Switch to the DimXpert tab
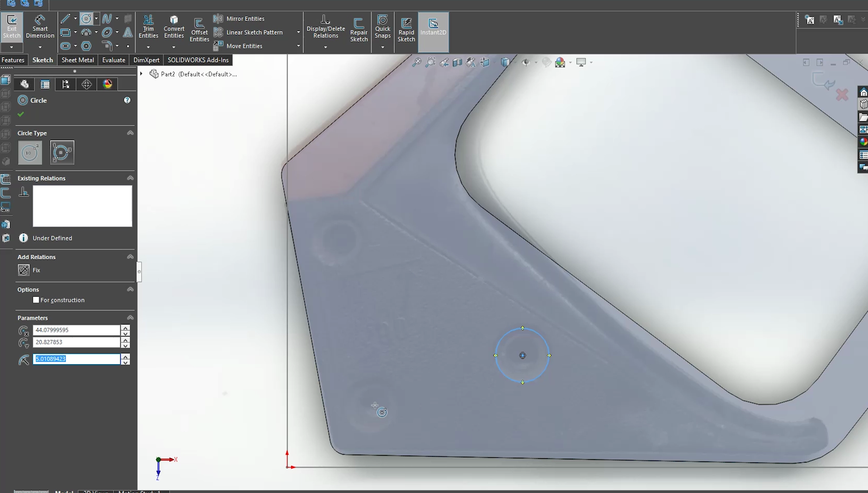 (x=146, y=60)
